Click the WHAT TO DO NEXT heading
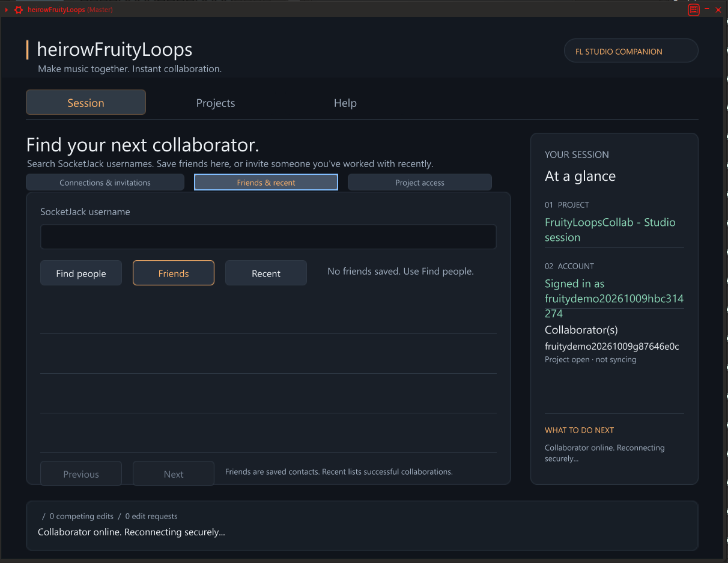The width and height of the screenshot is (728, 563). tap(579, 430)
